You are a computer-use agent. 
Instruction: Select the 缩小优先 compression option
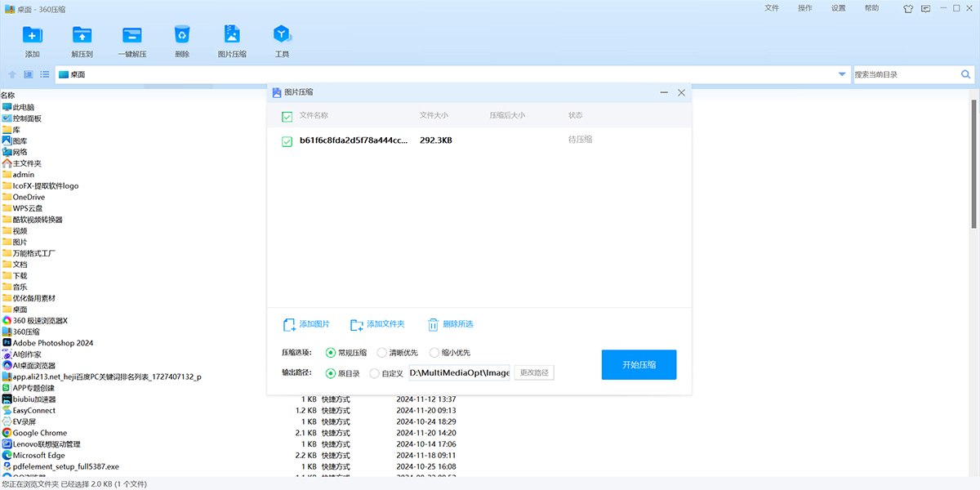[434, 353]
